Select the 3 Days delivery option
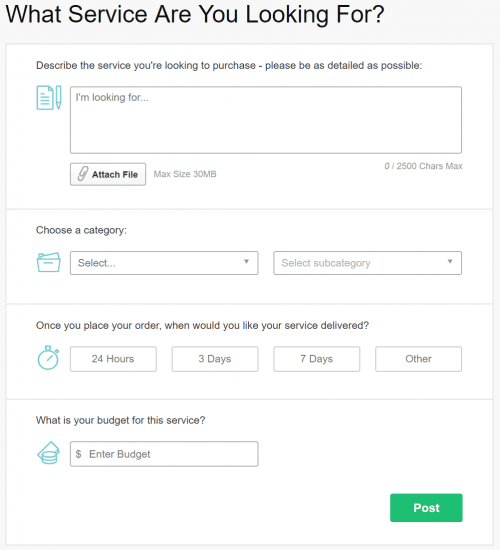This screenshot has height=550, width=500. (215, 359)
